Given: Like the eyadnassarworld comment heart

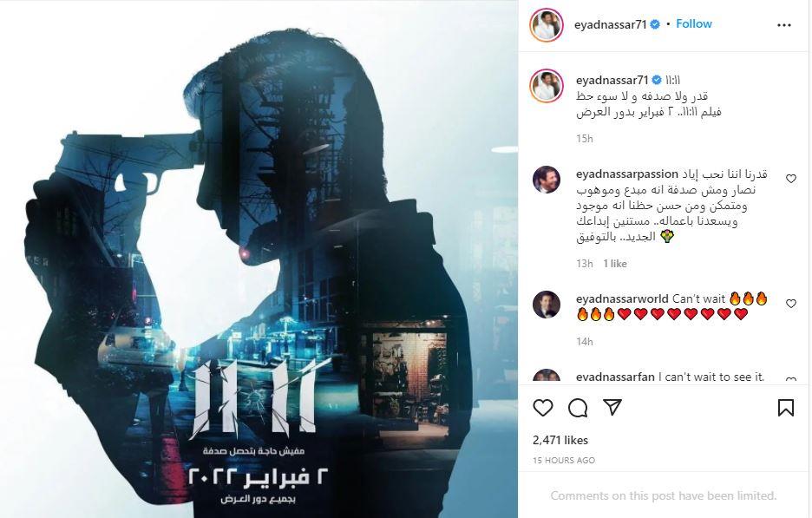Looking at the screenshot, I should (791, 304).
